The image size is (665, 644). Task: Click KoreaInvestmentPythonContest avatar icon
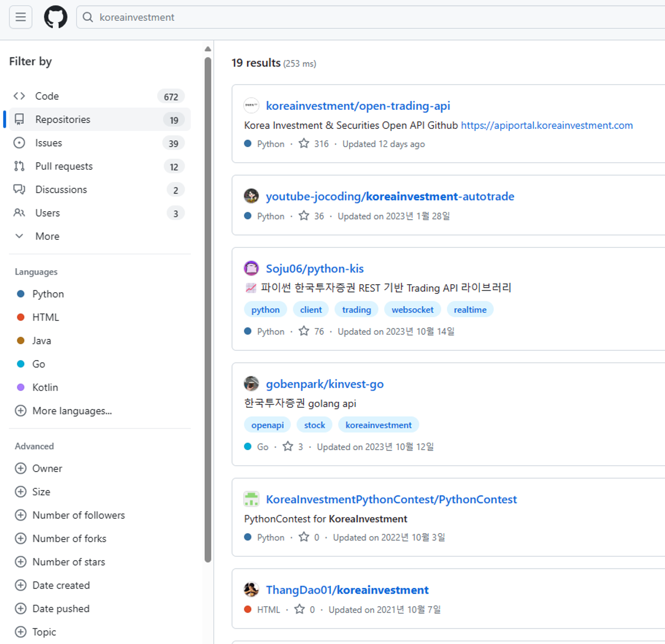(x=251, y=499)
